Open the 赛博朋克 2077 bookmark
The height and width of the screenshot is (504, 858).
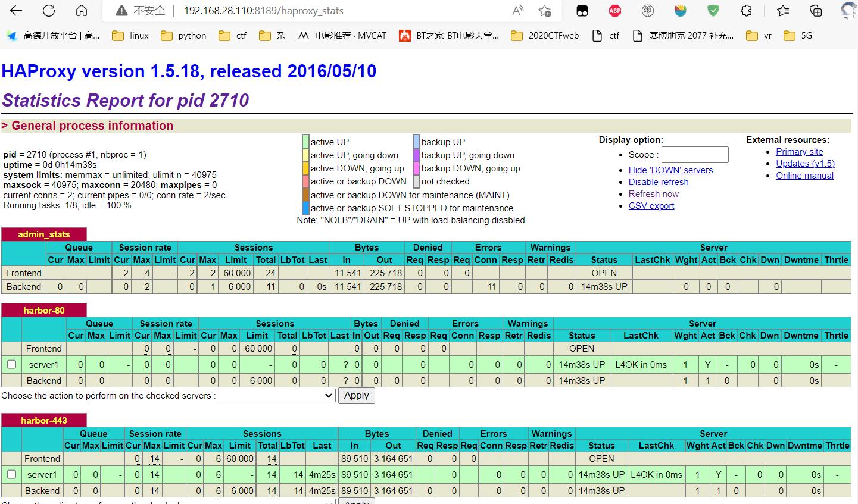click(683, 36)
